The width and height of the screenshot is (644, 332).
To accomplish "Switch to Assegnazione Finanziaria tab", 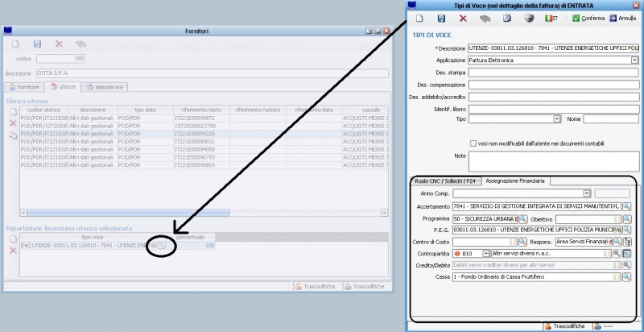I will tap(515, 181).
